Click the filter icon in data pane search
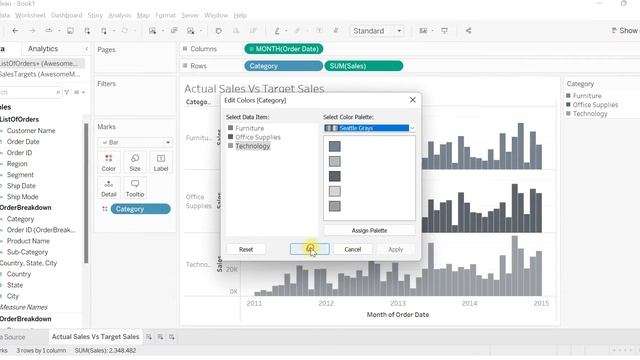This screenshot has height=360, width=640. pyautogui.click(x=67, y=92)
